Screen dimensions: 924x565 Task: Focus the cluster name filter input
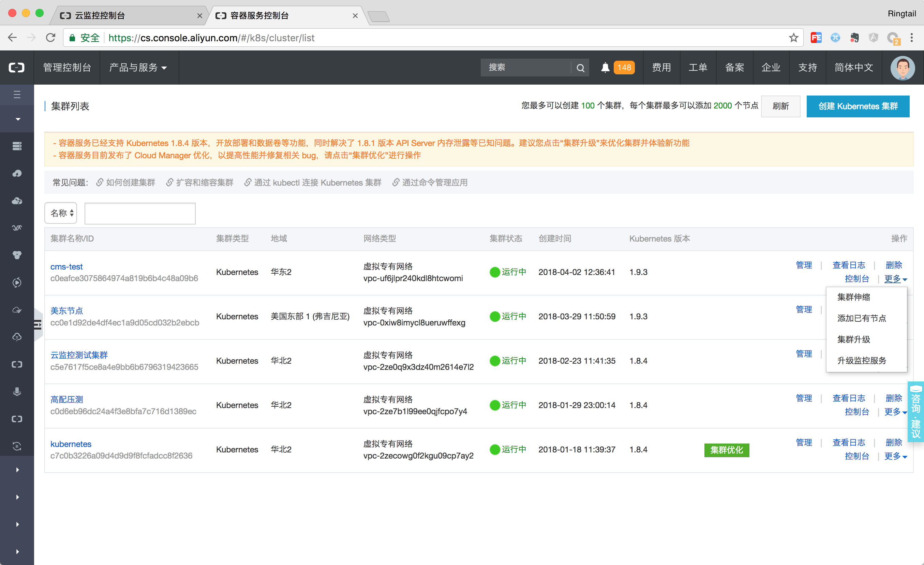coord(140,213)
